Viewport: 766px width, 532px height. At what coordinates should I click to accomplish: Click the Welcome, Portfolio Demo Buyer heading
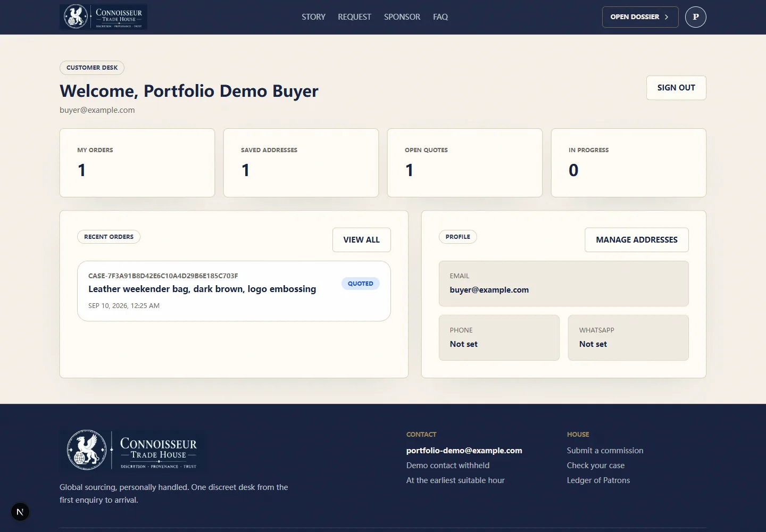(189, 91)
